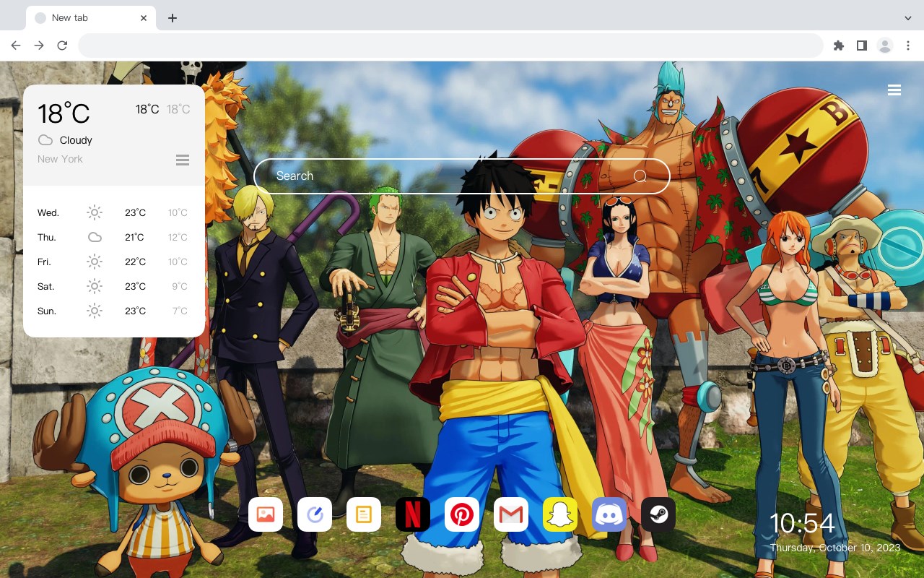The image size is (924, 578).
Task: Click the search magnifier icon
Action: click(x=640, y=176)
